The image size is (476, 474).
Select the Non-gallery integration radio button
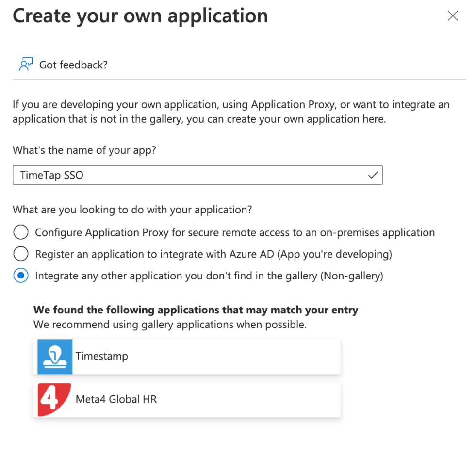(20, 275)
